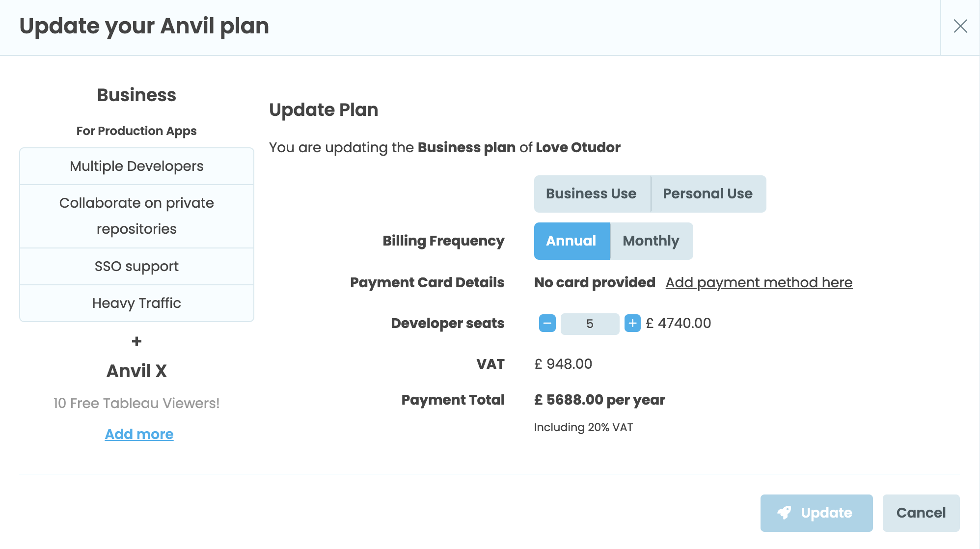Expand Add more under Anvil X

pos(139,434)
